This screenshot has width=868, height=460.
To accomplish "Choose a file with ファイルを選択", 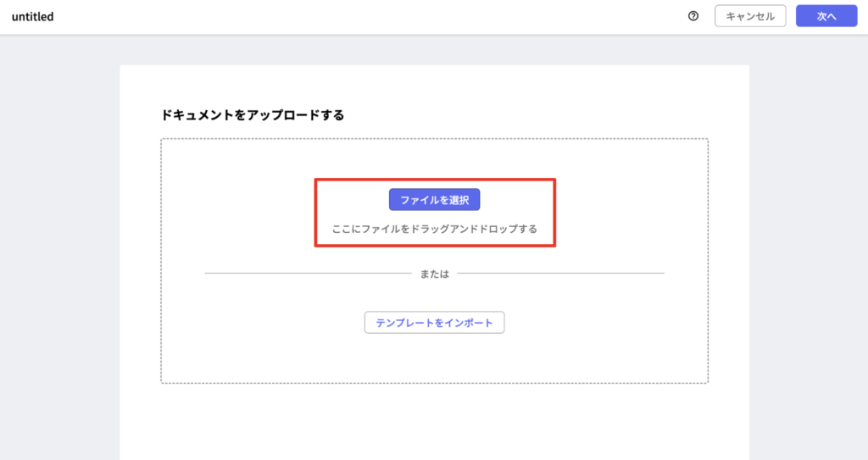I will click(435, 200).
